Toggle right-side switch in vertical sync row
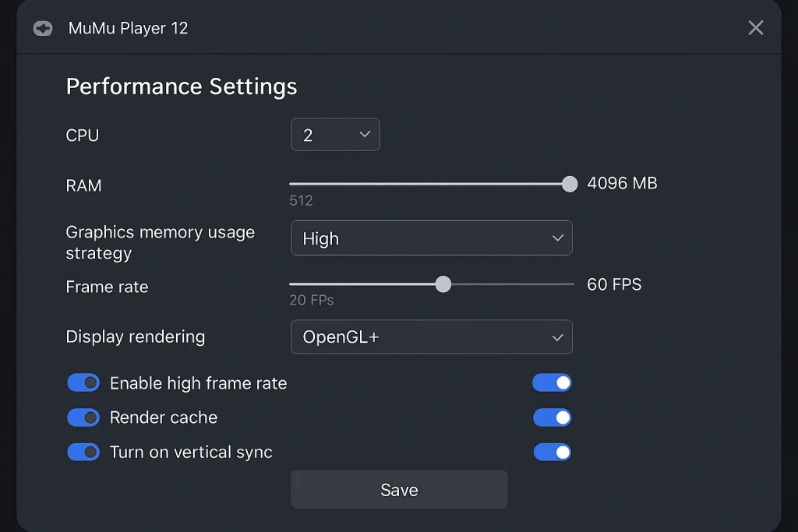This screenshot has height=532, width=798. coord(552,452)
